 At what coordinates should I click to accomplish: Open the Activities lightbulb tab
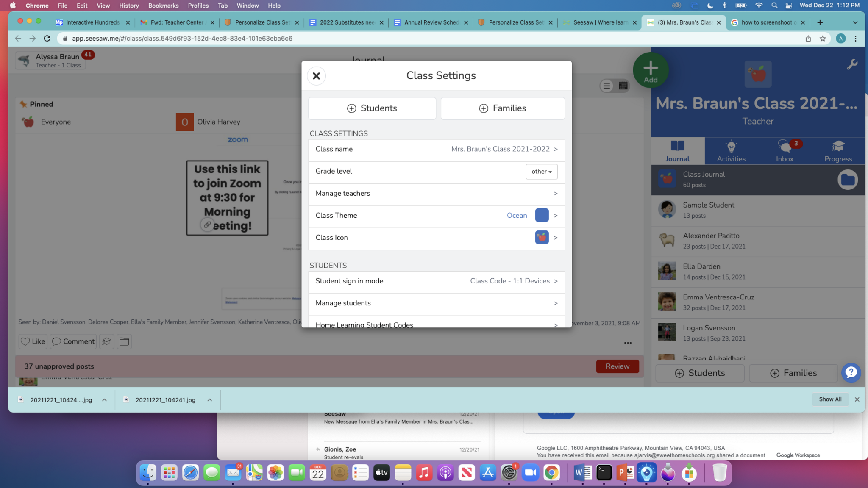tap(731, 151)
